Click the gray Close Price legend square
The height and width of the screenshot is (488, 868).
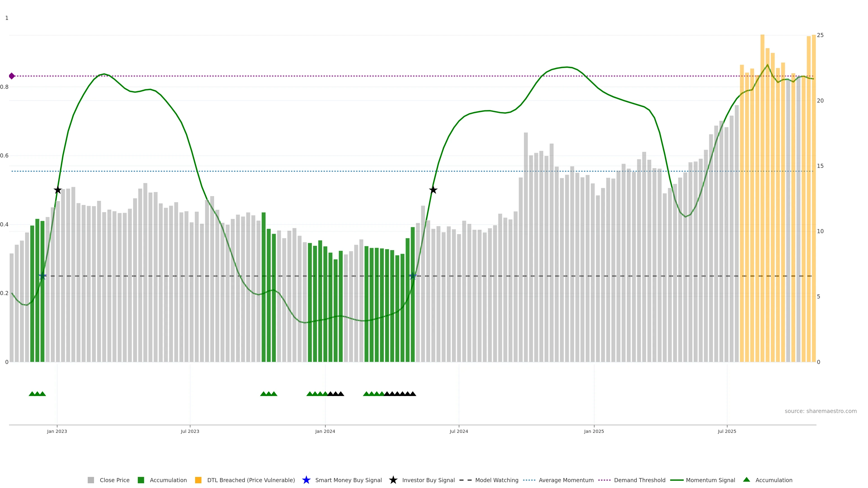pyautogui.click(x=91, y=480)
